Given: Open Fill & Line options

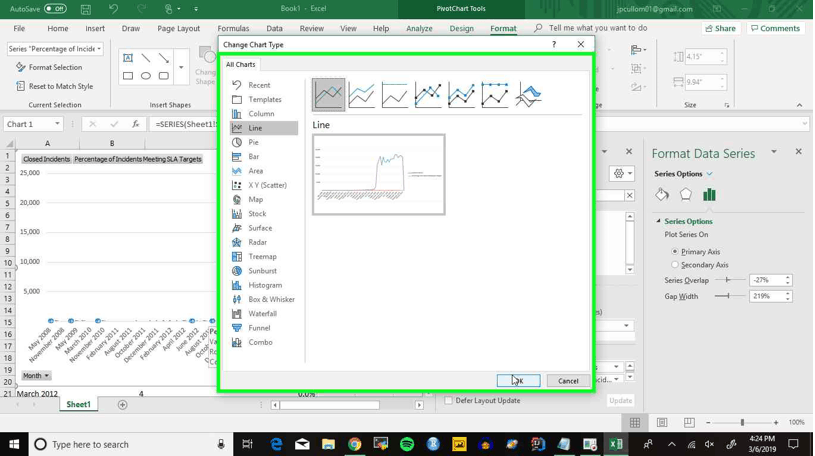Looking at the screenshot, I should [662, 195].
